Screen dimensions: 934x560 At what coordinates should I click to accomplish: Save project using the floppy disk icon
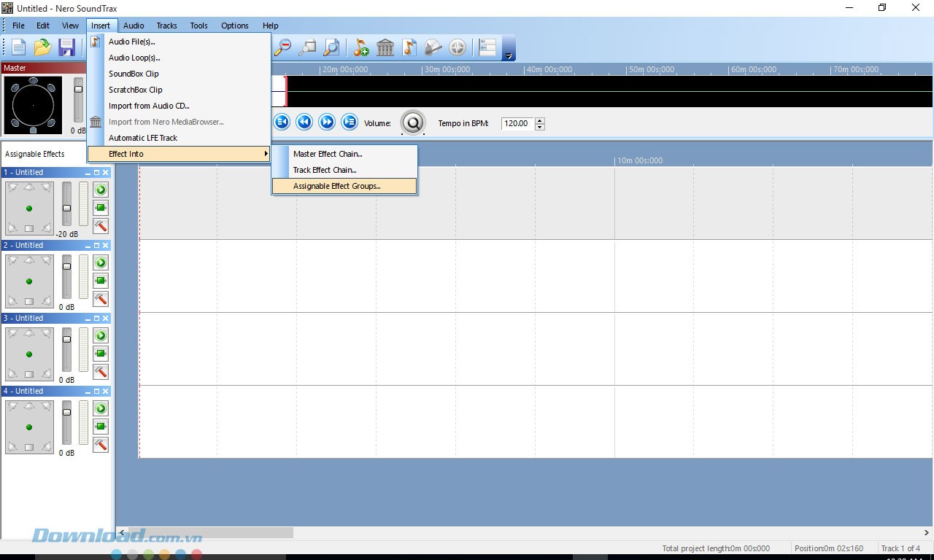click(x=66, y=48)
